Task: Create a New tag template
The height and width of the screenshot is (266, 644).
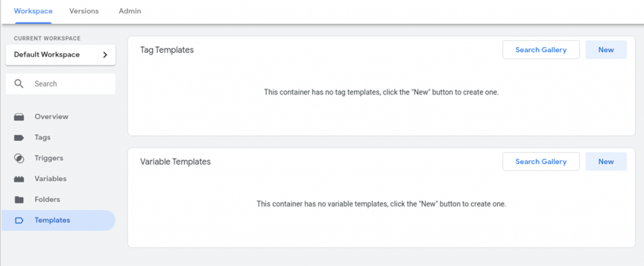Action: point(606,50)
